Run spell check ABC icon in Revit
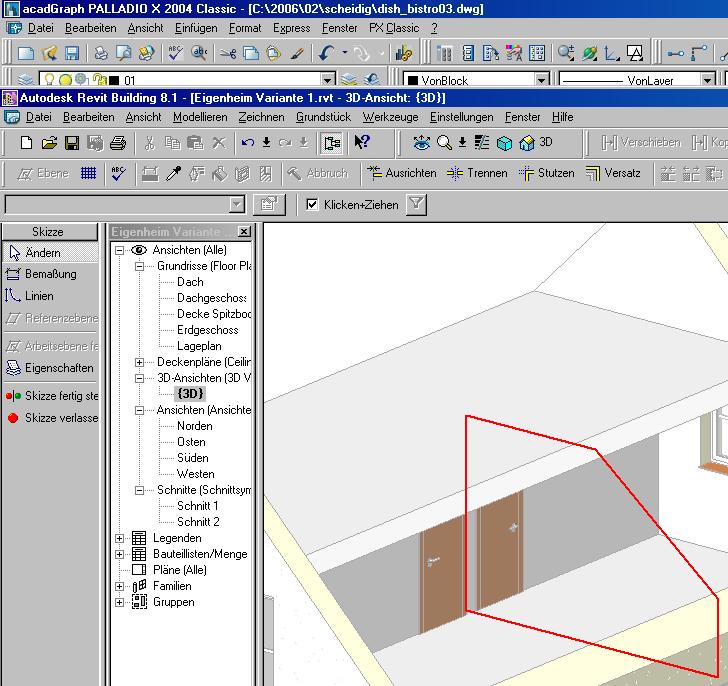The height and width of the screenshot is (686, 728). [118, 174]
